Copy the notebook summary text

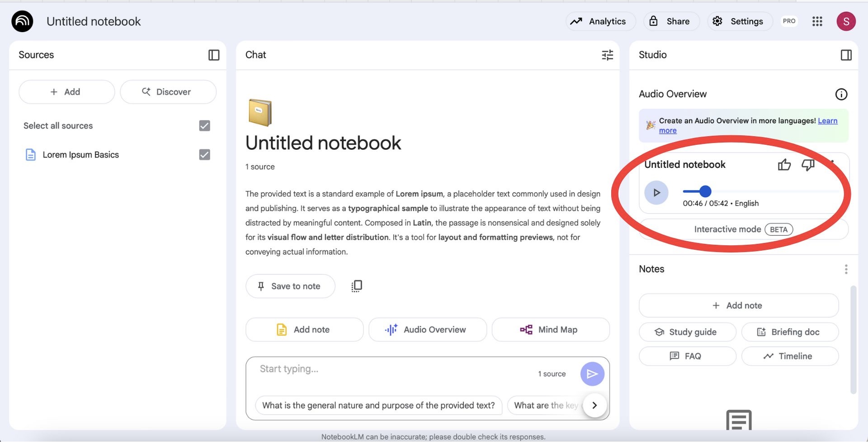pyautogui.click(x=357, y=286)
